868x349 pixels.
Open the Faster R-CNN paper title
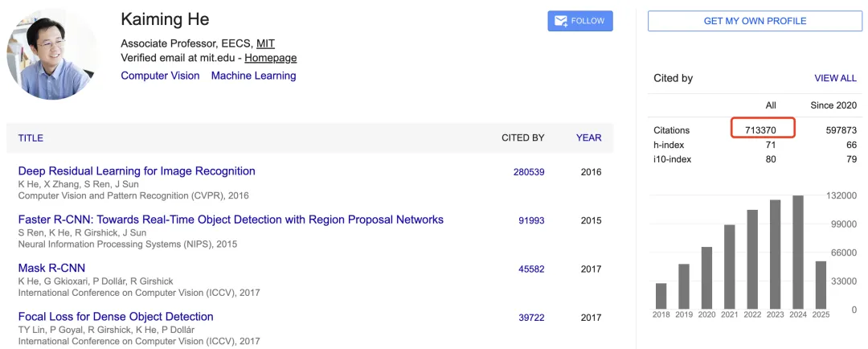point(231,220)
